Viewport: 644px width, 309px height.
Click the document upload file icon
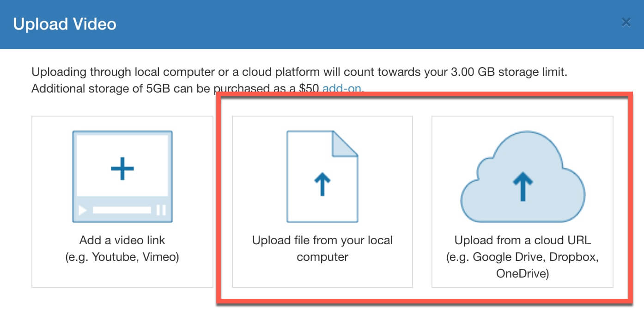pyautogui.click(x=322, y=177)
